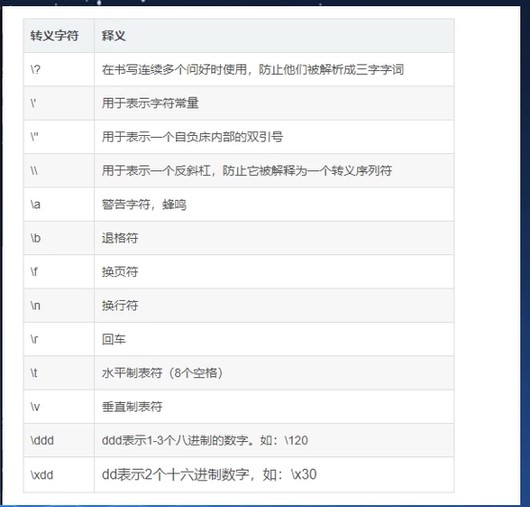The width and height of the screenshot is (530, 507).
Task: Click the text 垂直制表符
Action: coord(132,406)
